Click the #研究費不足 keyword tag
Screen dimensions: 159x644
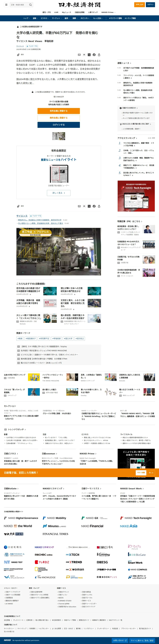(44, 339)
